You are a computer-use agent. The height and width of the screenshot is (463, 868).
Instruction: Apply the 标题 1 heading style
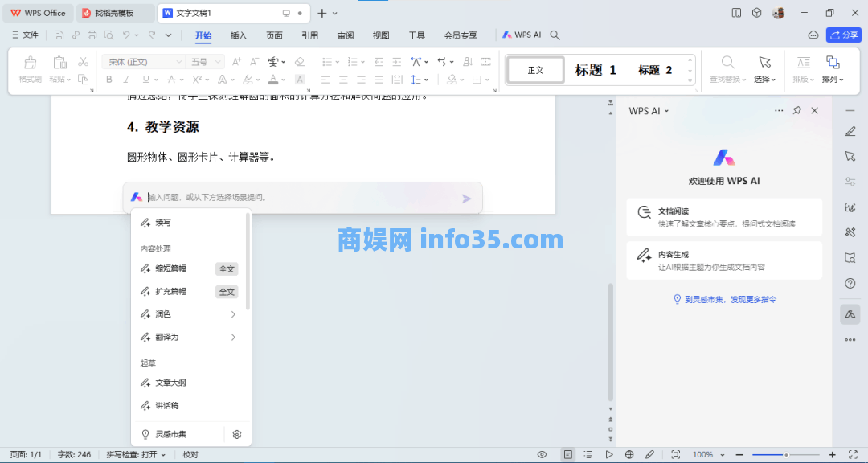[595, 70]
